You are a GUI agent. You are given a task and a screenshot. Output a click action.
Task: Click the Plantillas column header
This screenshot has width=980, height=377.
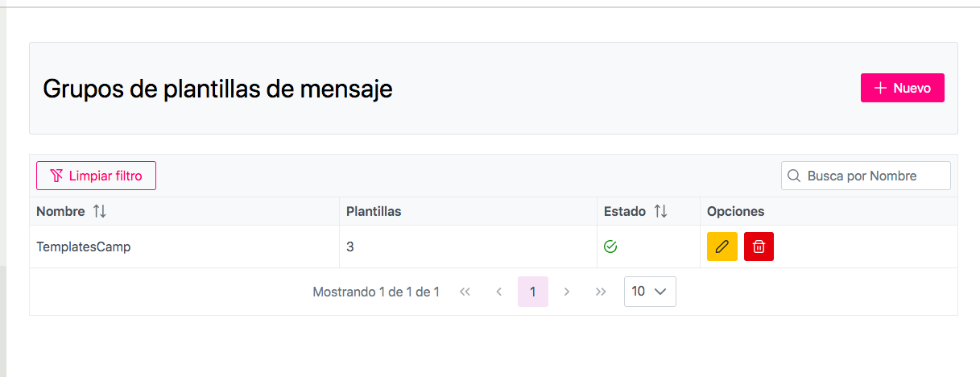coord(374,211)
